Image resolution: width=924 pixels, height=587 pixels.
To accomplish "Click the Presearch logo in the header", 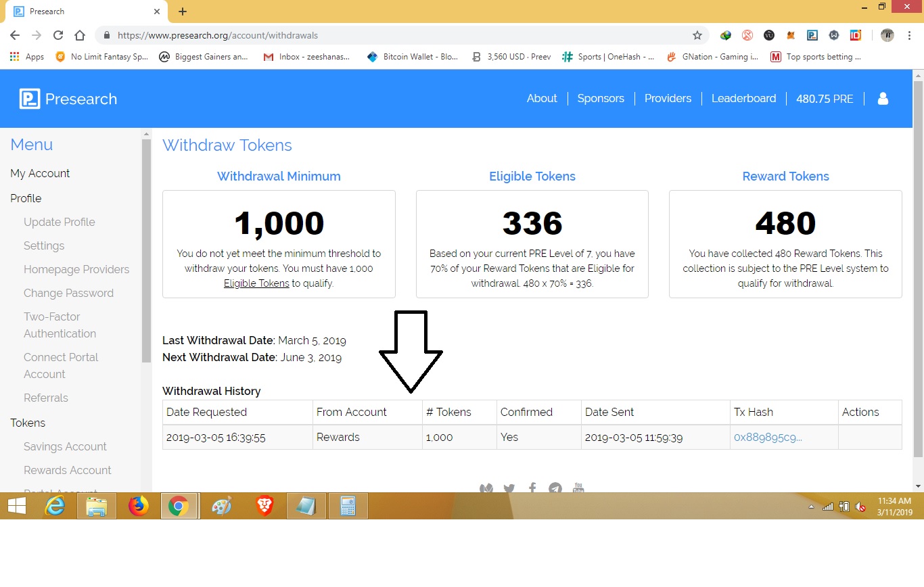I will click(x=68, y=99).
